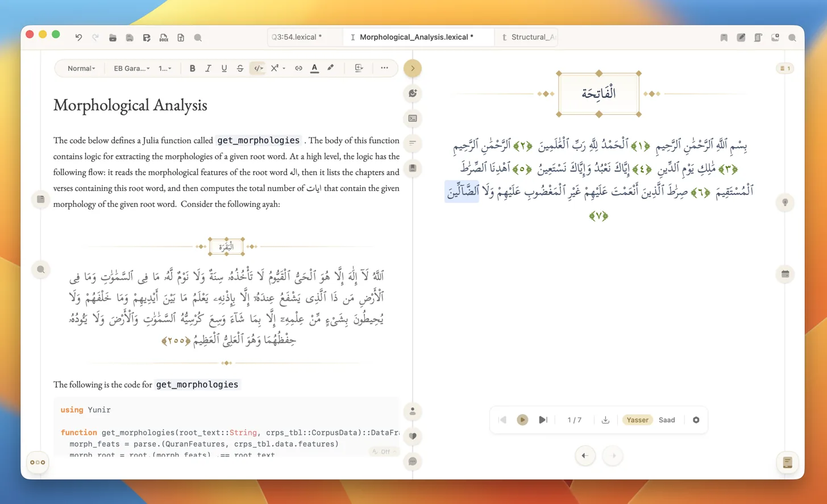Viewport: 827px width, 504px height.
Task: Click the search icon on the left margin
Action: 40,270
